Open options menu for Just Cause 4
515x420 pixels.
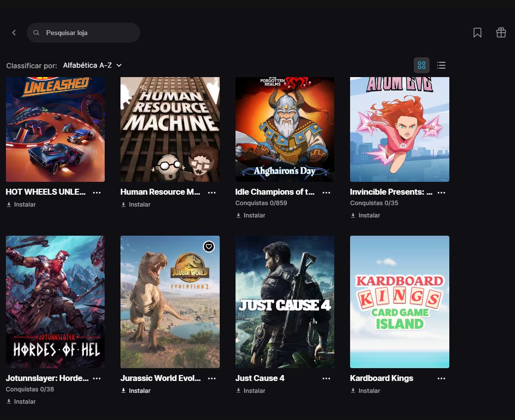click(326, 378)
